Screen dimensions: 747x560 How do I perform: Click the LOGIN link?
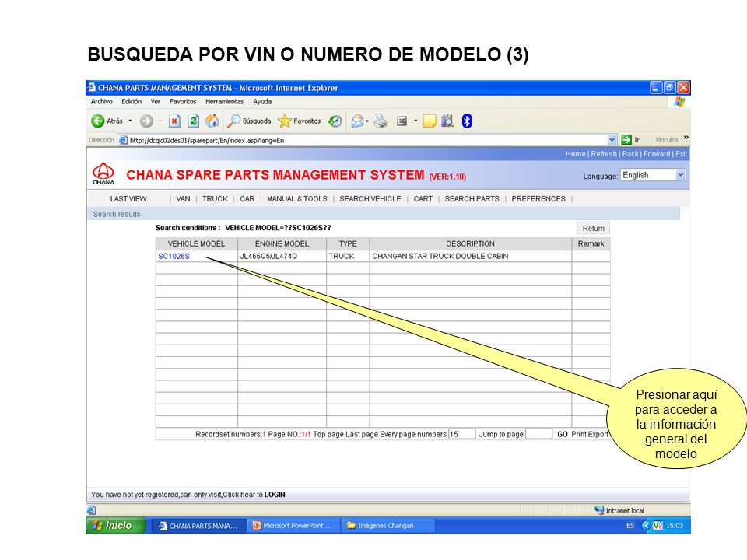pos(275,495)
